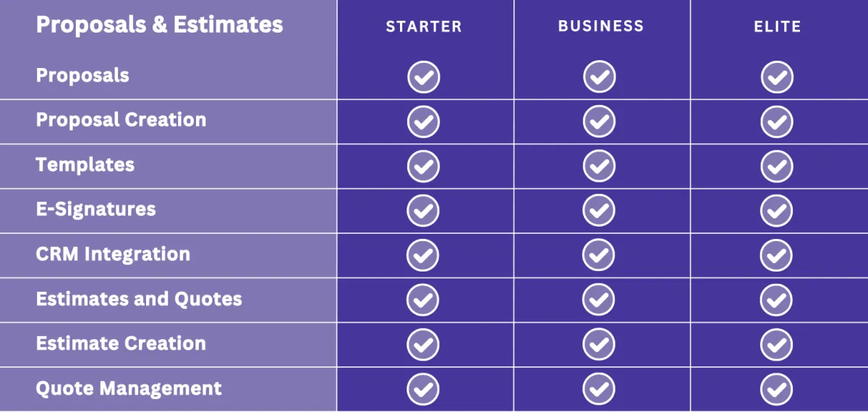Select the BUSINESS plan column header

(601, 26)
